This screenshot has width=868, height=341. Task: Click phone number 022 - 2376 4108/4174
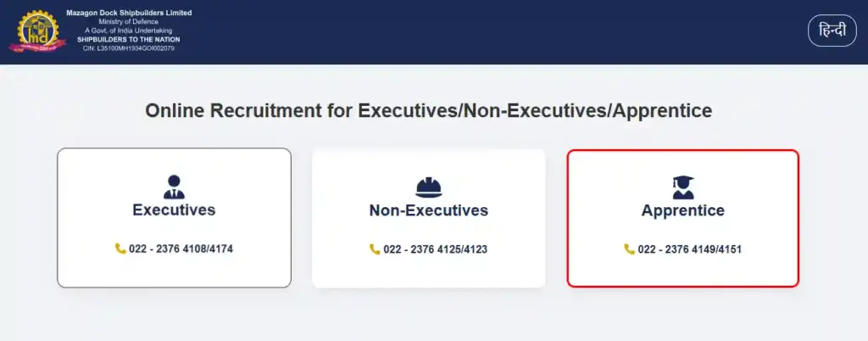click(180, 249)
